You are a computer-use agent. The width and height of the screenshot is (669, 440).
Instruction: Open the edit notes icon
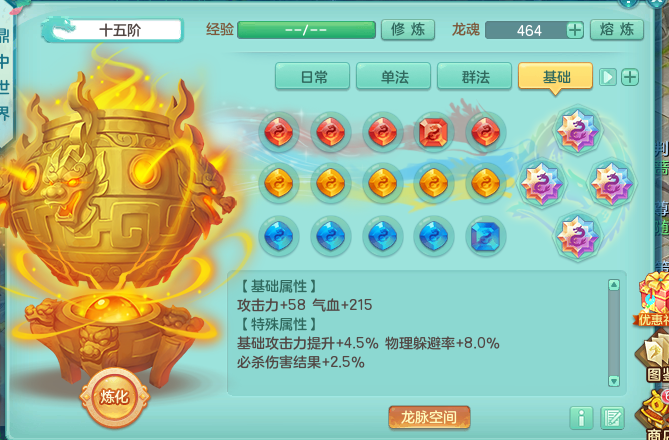pos(612,418)
